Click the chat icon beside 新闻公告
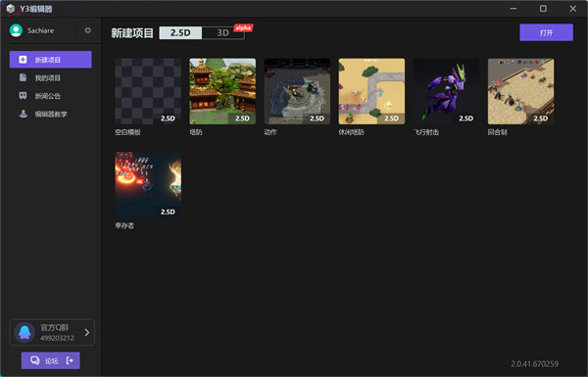 [23, 96]
